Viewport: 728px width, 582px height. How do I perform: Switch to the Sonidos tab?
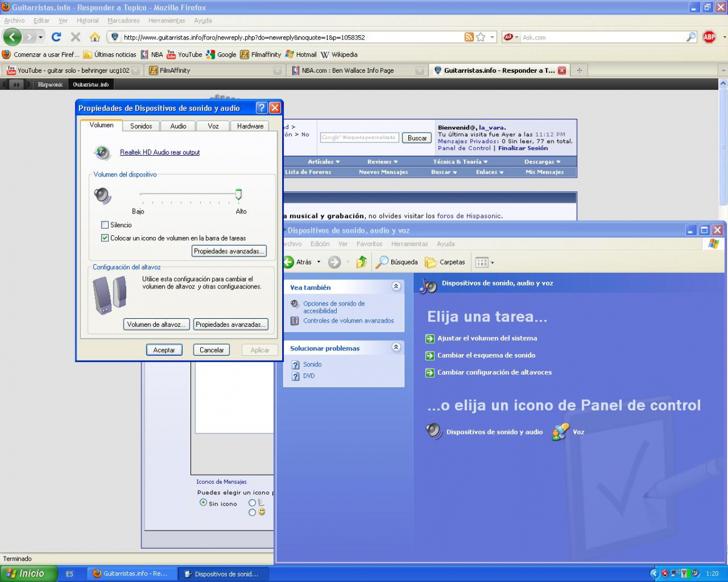click(141, 126)
